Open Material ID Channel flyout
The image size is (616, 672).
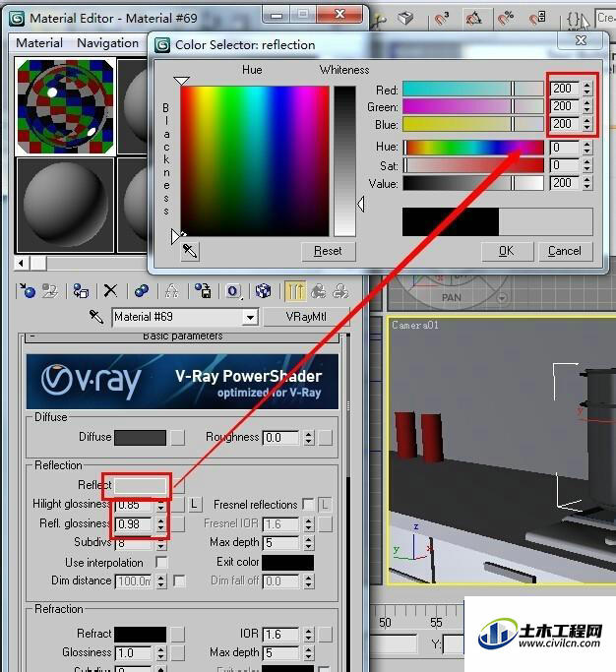(233, 291)
